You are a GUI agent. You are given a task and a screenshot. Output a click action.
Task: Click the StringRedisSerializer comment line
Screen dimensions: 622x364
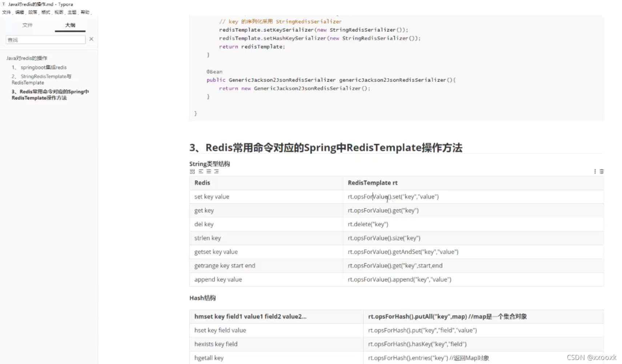[280, 21]
